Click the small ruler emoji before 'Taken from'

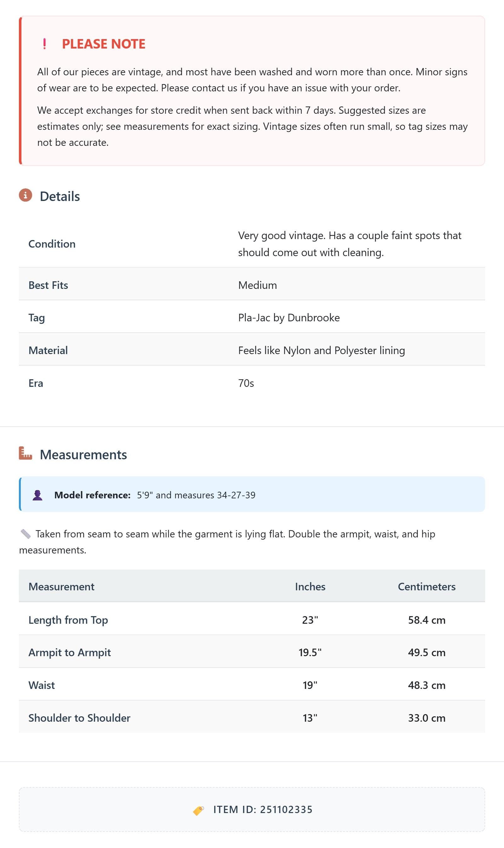[x=26, y=534]
